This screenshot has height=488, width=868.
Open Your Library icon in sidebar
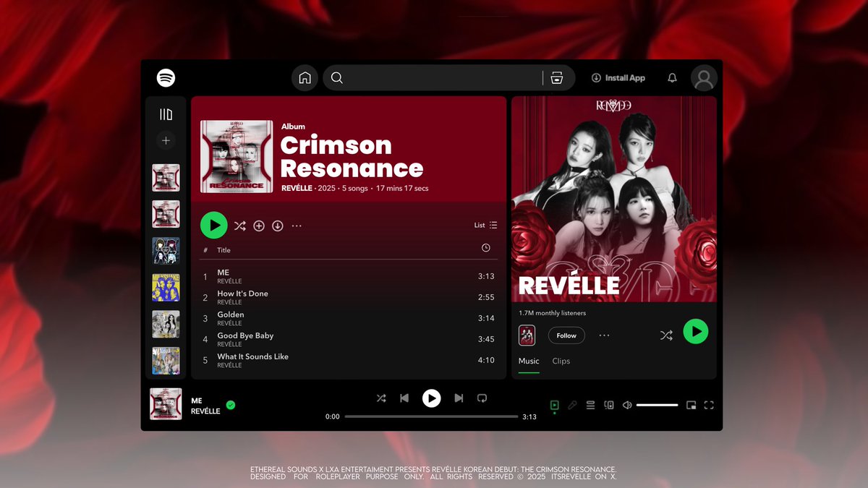[166, 114]
